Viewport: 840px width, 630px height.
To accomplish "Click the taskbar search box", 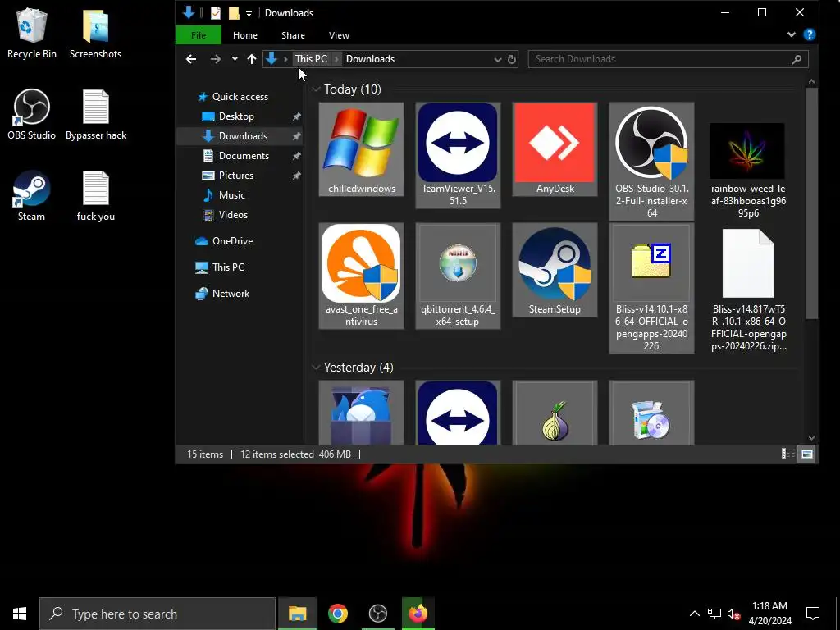I will [157, 614].
